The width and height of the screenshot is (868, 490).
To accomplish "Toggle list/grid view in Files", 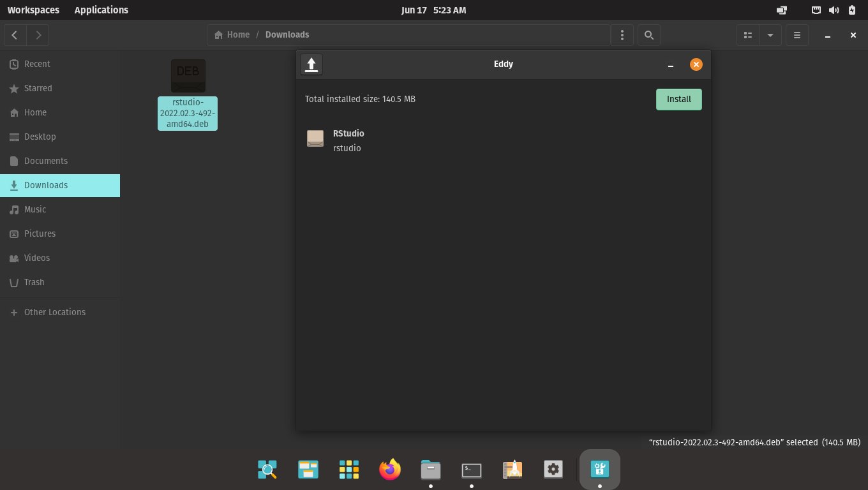I will tap(748, 35).
